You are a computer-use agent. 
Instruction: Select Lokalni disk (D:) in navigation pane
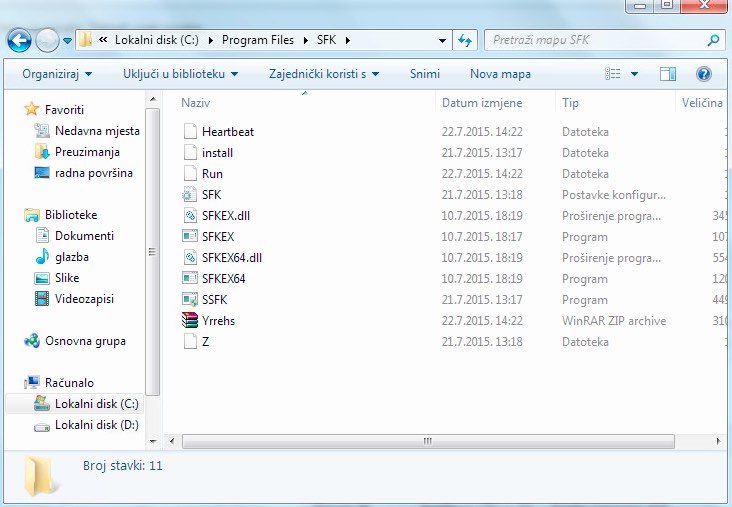96,425
